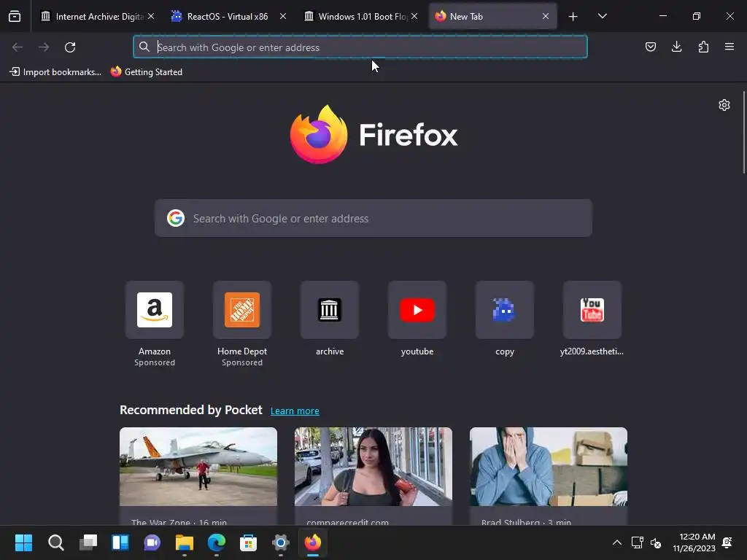The image size is (747, 560).
Task: Switch to the Windows 1.01 Boot Floppy tab
Action: coord(360,16)
